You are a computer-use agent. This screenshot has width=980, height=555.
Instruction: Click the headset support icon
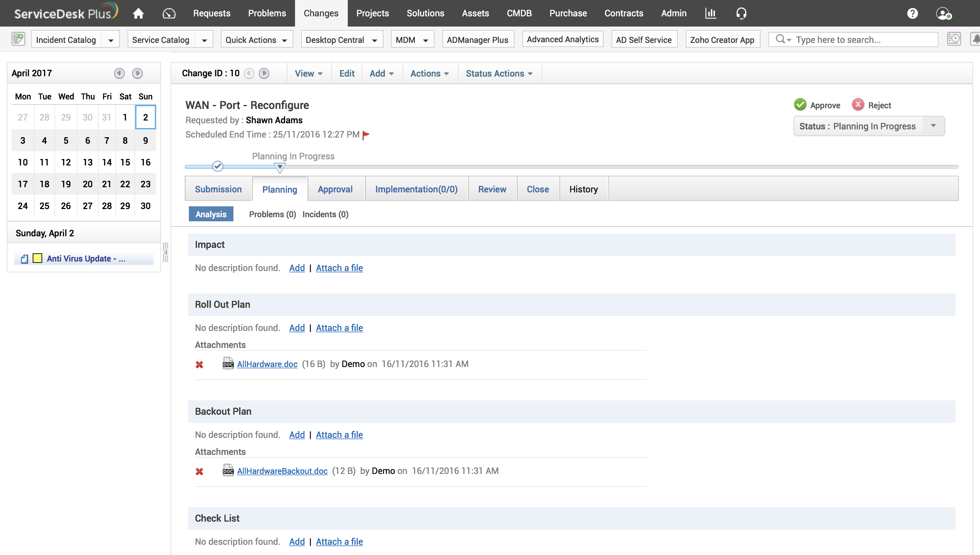point(741,13)
